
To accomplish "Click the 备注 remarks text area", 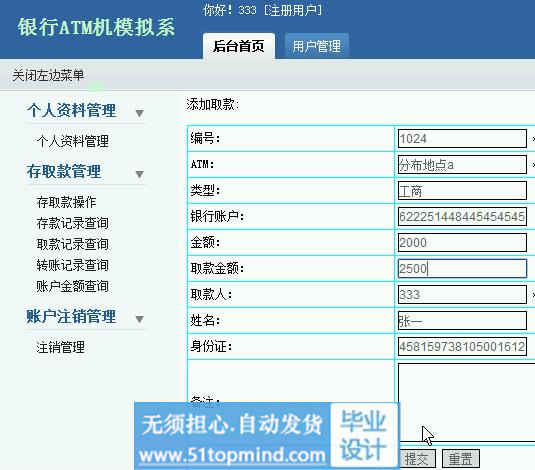I will tap(466, 403).
